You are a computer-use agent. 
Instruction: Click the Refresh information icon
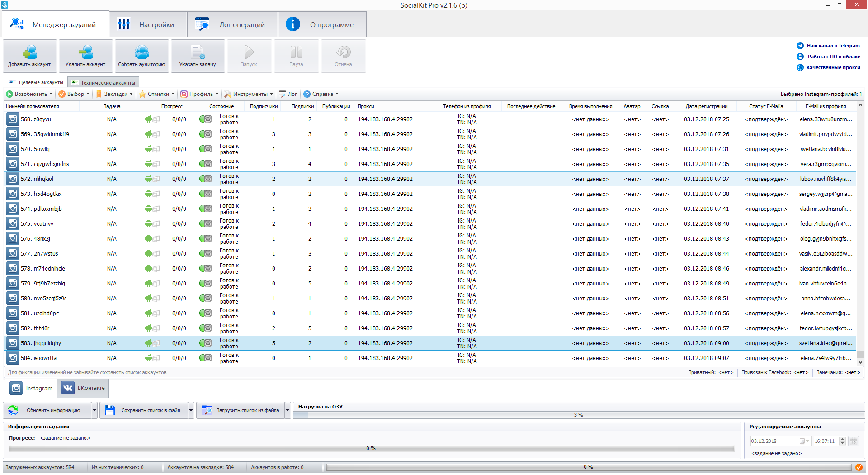(14, 410)
